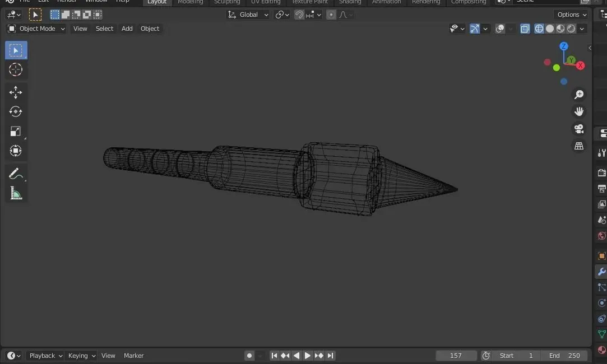Play the animation in reverse
Screen dimensions: 607x364
pyautogui.click(x=296, y=356)
